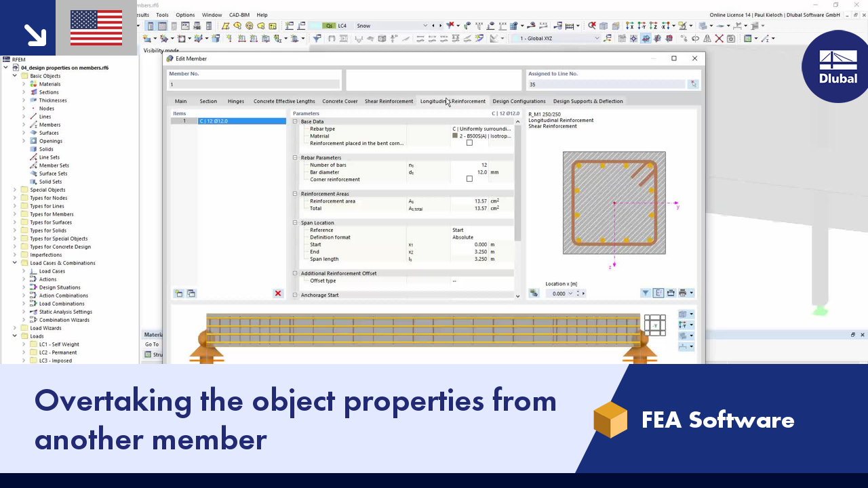The width and height of the screenshot is (868, 488).
Task: Collapse the Anchorage Start group
Action: [295, 295]
